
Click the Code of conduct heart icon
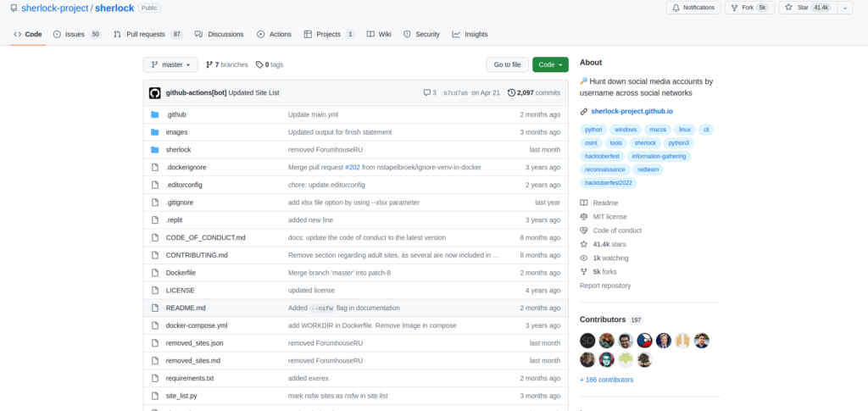tap(583, 230)
